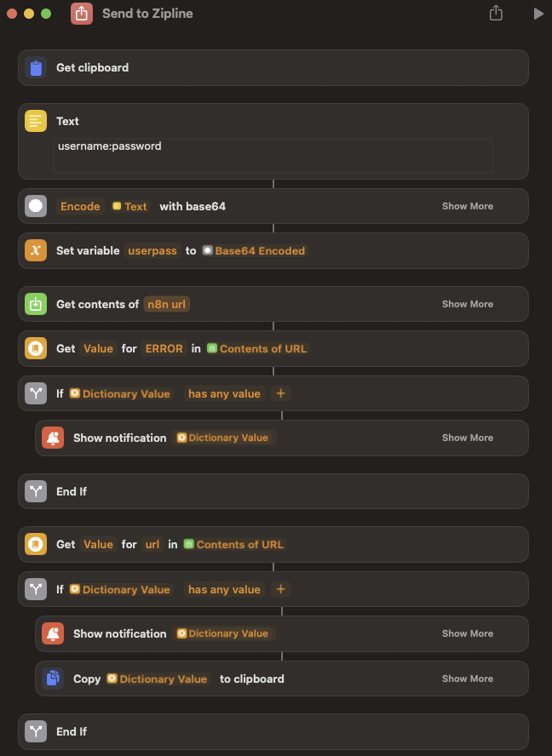Open the Encode mode dropdown token
Screen dimensions: 552x756
coord(80,206)
